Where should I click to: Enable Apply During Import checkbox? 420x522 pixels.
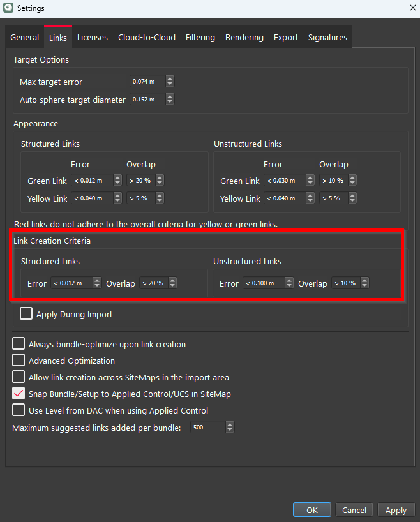click(x=26, y=313)
